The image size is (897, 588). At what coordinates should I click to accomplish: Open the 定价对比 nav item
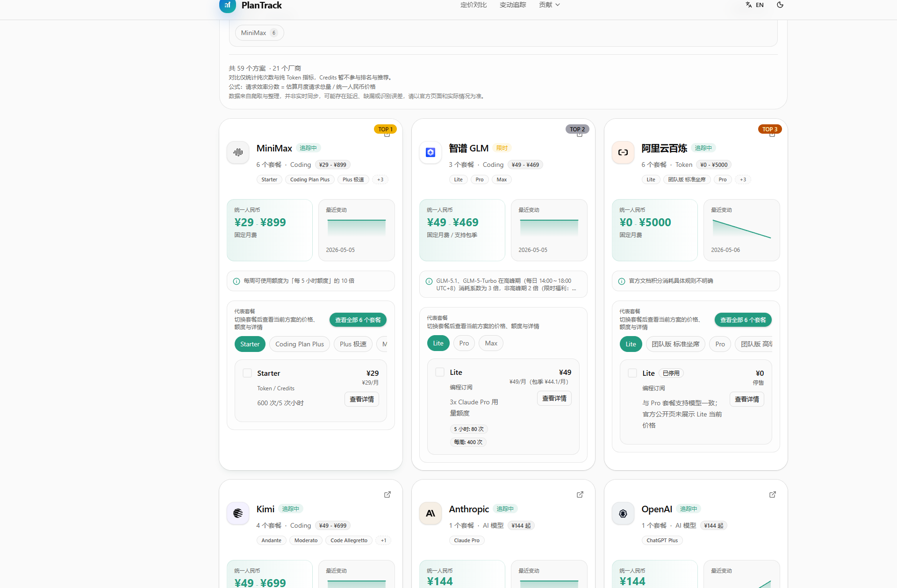[x=474, y=5]
